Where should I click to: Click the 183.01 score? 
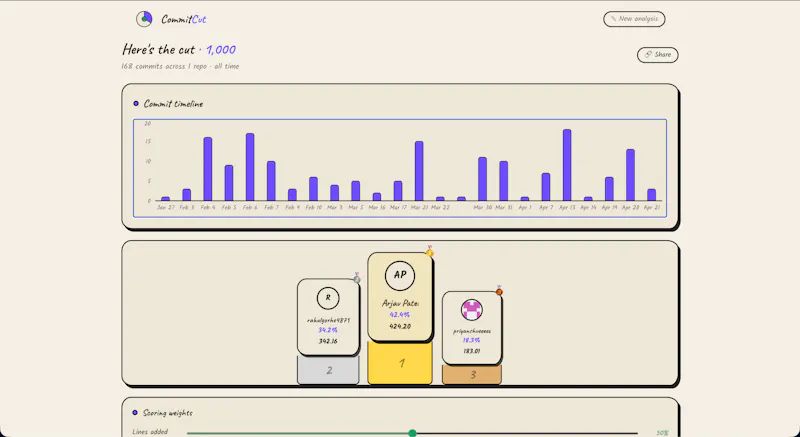[471, 351]
